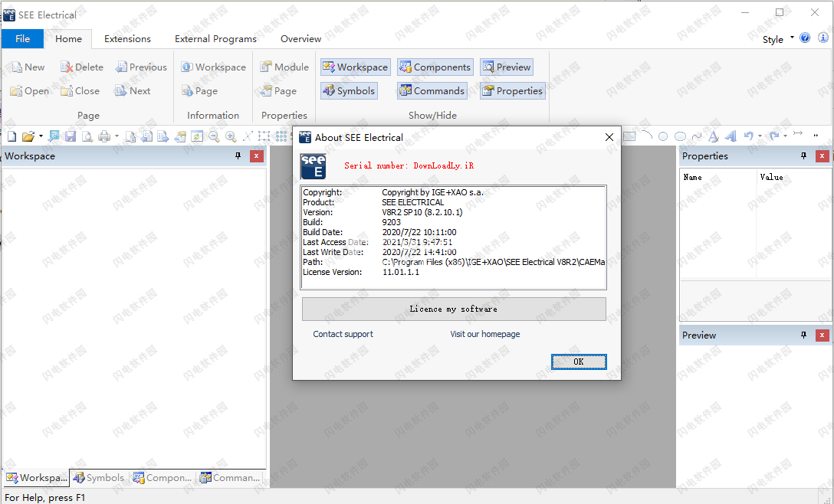Image resolution: width=834 pixels, height=504 pixels.
Task: Click the zoom in magnifier icon
Action: 231,136
